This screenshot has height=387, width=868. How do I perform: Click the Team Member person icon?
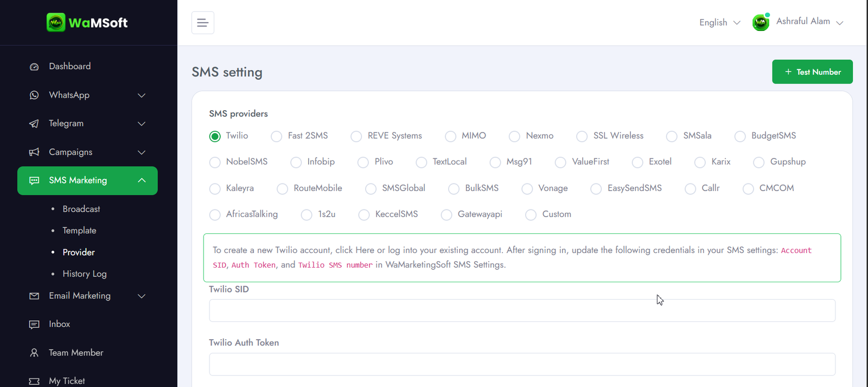tap(34, 353)
